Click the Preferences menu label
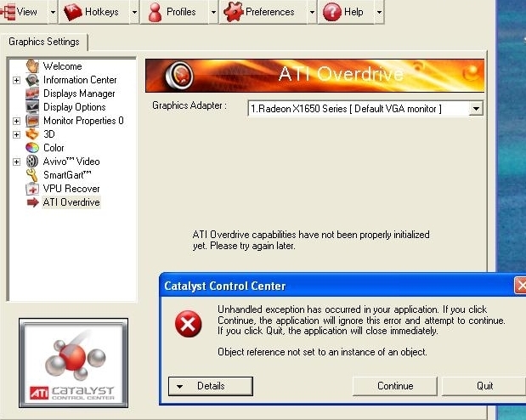The height and width of the screenshot is (420, 526). 270,12
